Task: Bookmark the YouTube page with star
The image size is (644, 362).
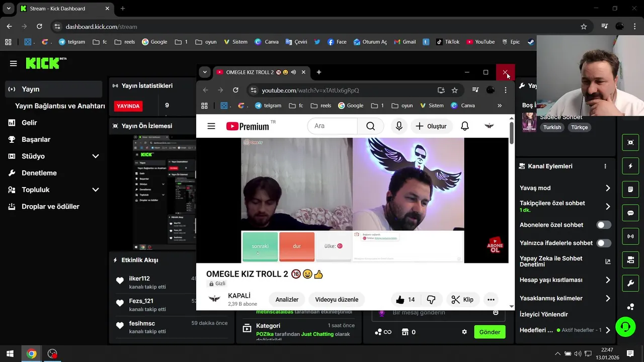Action: point(455,90)
